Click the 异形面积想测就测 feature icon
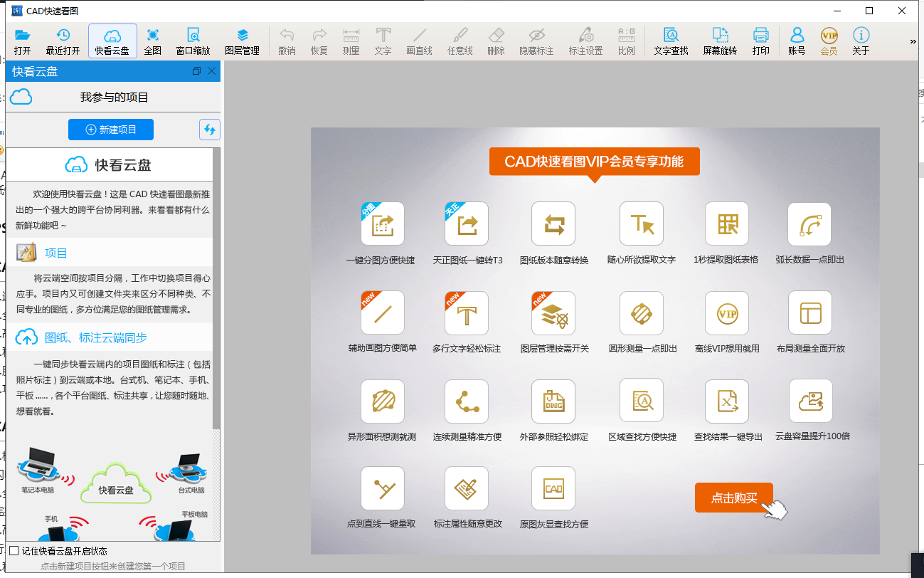 pyautogui.click(x=383, y=401)
